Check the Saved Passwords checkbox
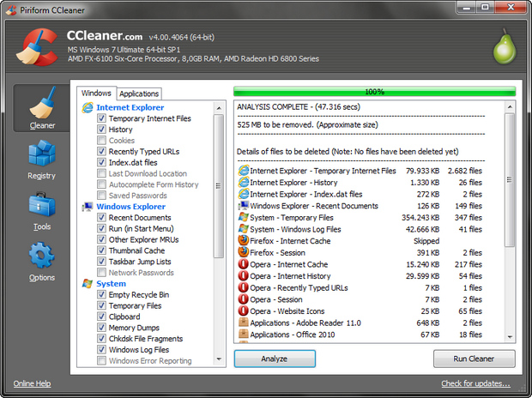 (101, 196)
